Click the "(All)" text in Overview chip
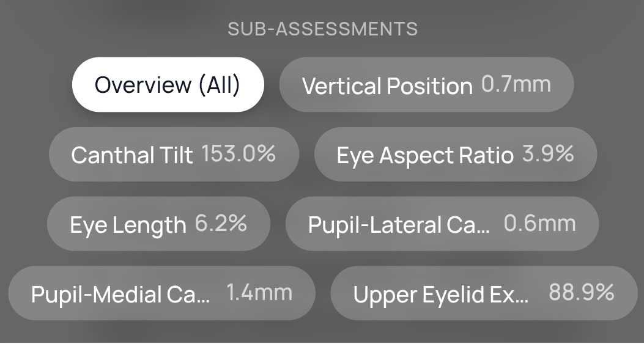This screenshot has height=344, width=644. point(219,85)
